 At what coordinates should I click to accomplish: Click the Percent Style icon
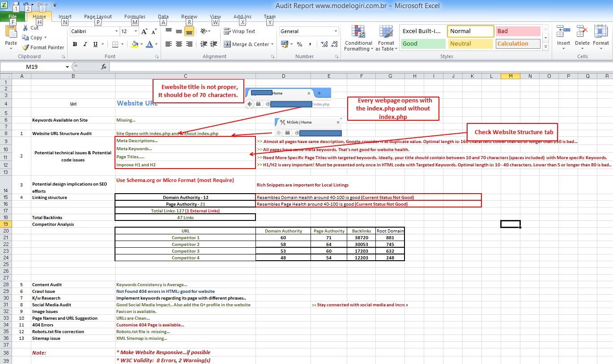click(x=298, y=44)
